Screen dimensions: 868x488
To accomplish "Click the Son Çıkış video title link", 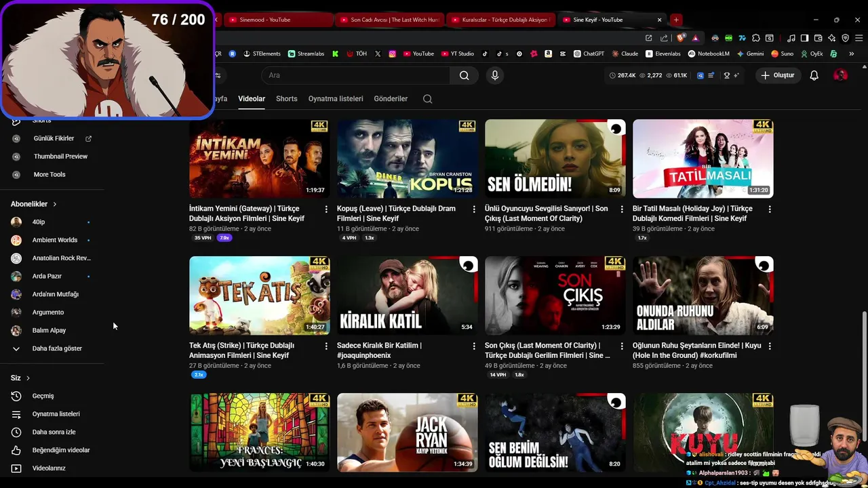I will [x=548, y=350].
